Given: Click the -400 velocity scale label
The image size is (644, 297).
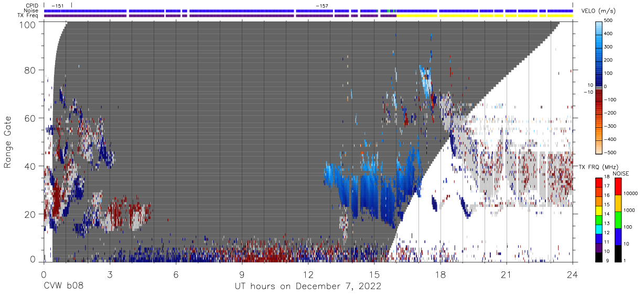Looking at the screenshot, I should coord(611,139).
